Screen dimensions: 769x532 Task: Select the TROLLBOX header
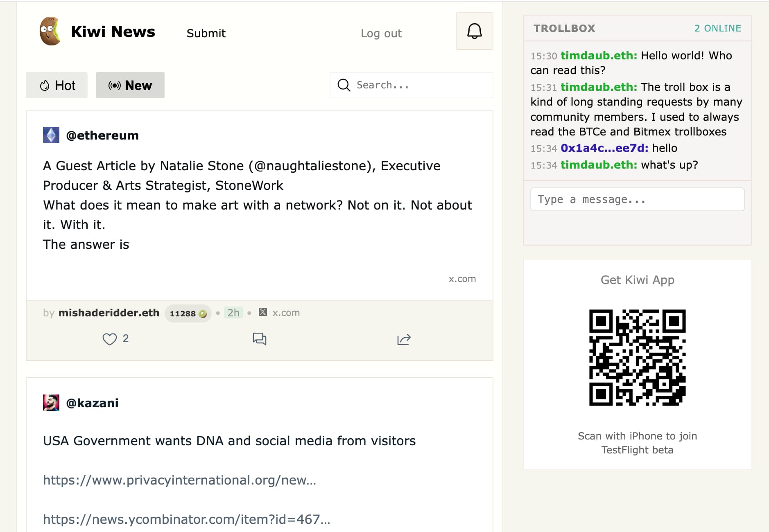[x=565, y=28]
